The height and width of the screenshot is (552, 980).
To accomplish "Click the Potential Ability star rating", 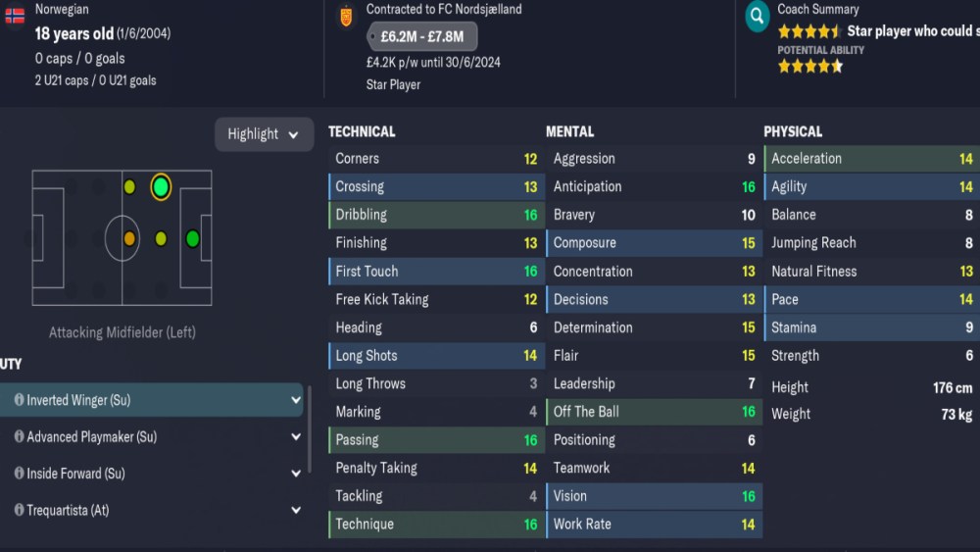I will pos(810,67).
